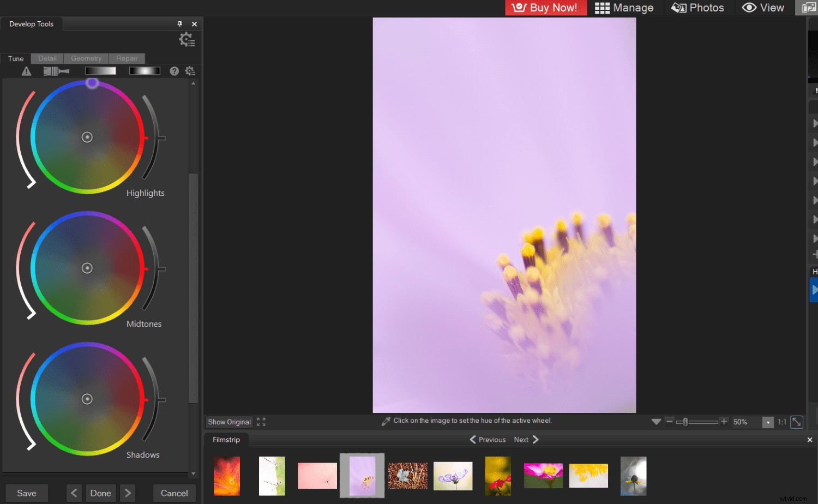Select the Develop Brush tool
This screenshot has height=504, width=818.
pos(56,71)
